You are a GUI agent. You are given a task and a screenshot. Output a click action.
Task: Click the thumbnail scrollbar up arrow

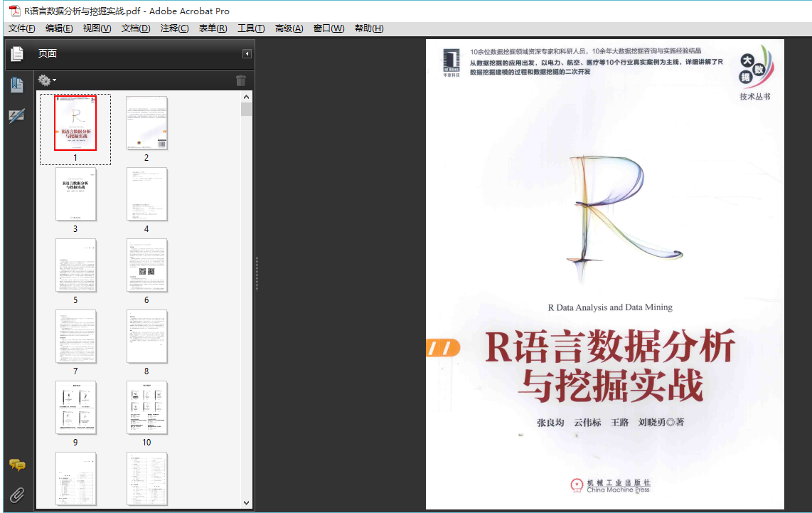[247, 97]
